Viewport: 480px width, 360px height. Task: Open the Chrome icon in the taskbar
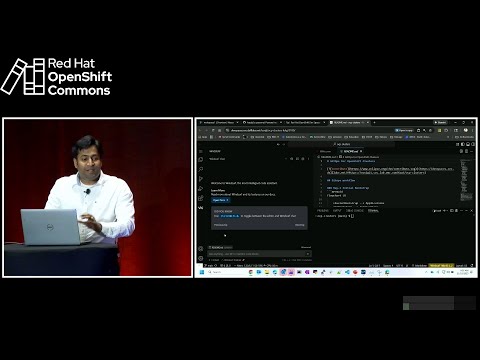point(251,272)
